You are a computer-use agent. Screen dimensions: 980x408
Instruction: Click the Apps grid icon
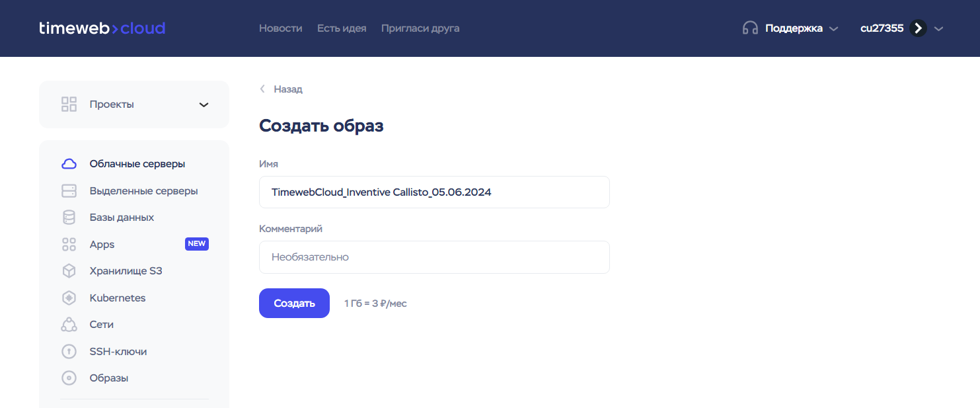click(69, 245)
